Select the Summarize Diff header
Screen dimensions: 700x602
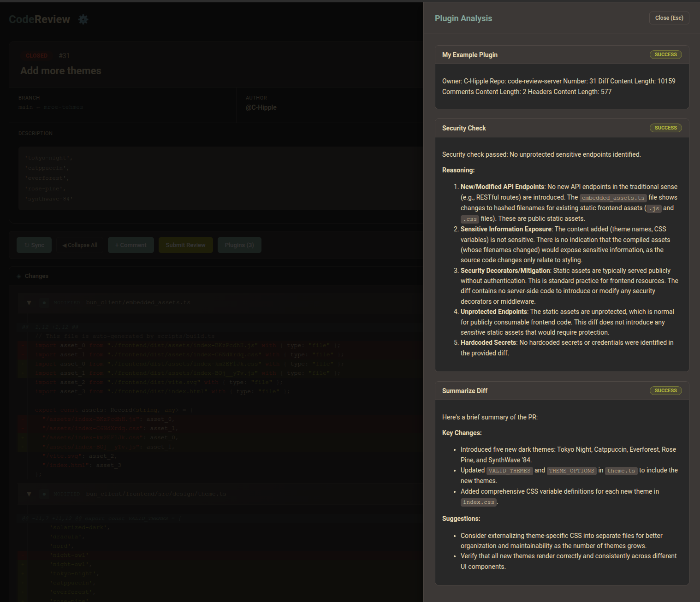click(562, 391)
